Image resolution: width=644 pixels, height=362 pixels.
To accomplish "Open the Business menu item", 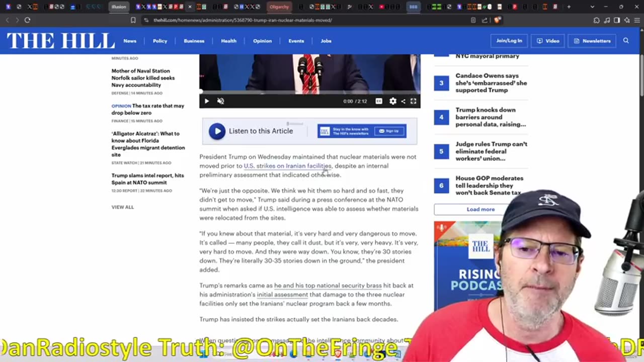I will (194, 41).
